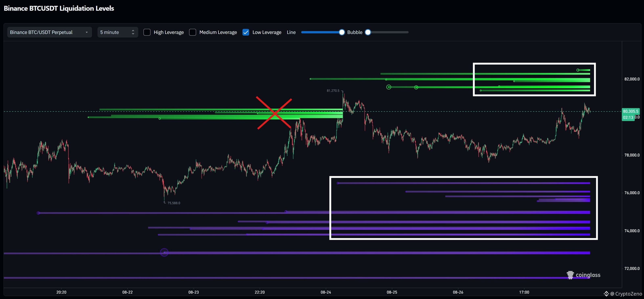Image resolution: width=644 pixels, height=299 pixels.
Task: Click the High Leverage label
Action: coord(169,32)
